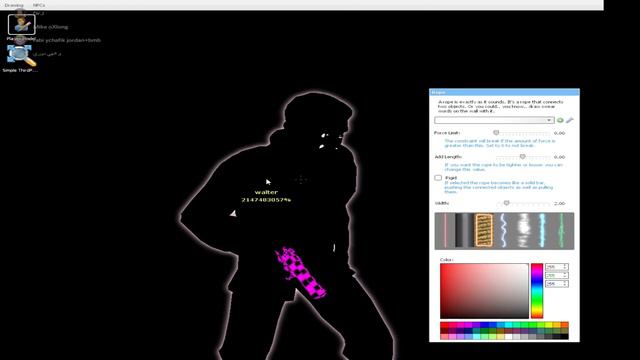Image resolution: width=640 pixels, height=360 pixels.
Task: Click the red value number field
Action: 556,267
